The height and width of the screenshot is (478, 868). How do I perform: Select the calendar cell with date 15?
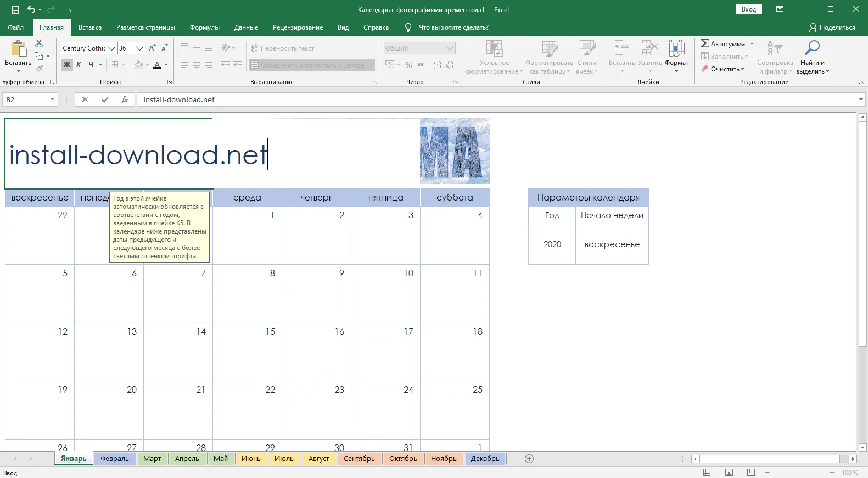[247, 352]
